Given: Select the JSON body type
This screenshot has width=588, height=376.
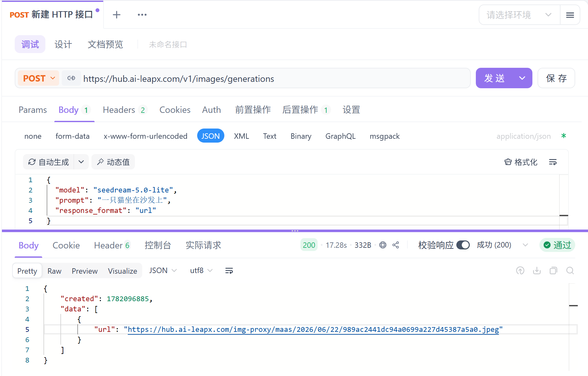Looking at the screenshot, I should click(211, 136).
